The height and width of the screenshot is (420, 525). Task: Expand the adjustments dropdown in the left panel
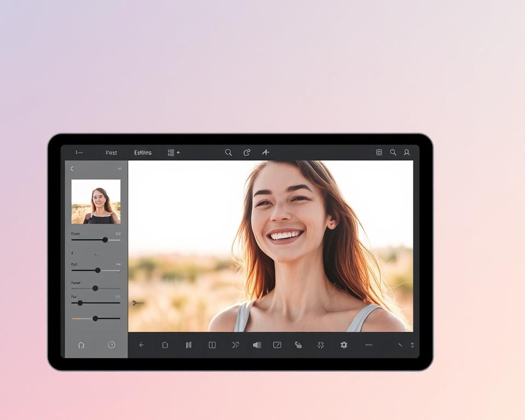pyautogui.click(x=119, y=168)
